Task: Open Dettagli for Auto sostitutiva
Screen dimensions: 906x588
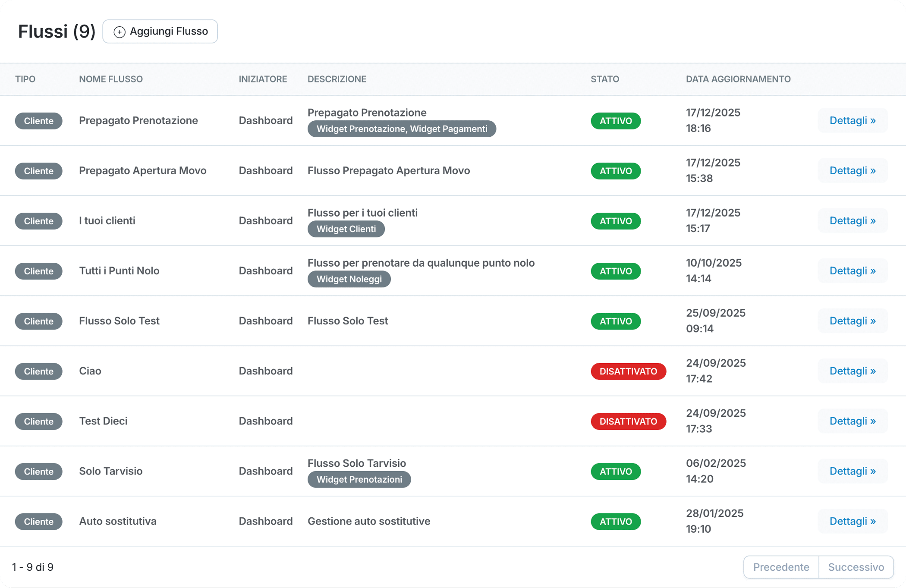Action: coord(852,521)
